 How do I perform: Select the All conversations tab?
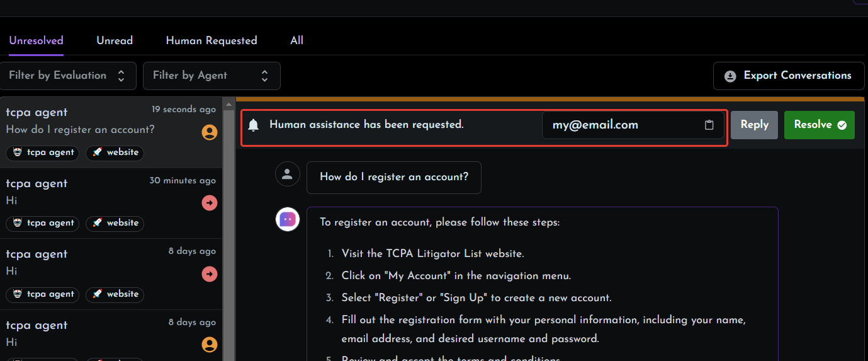coord(296,40)
